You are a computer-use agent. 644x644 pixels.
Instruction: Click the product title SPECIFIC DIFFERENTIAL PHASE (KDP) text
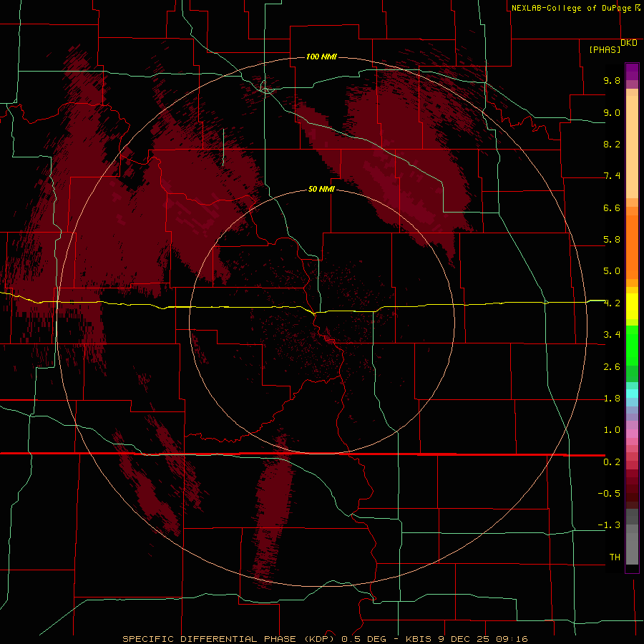click(230, 639)
